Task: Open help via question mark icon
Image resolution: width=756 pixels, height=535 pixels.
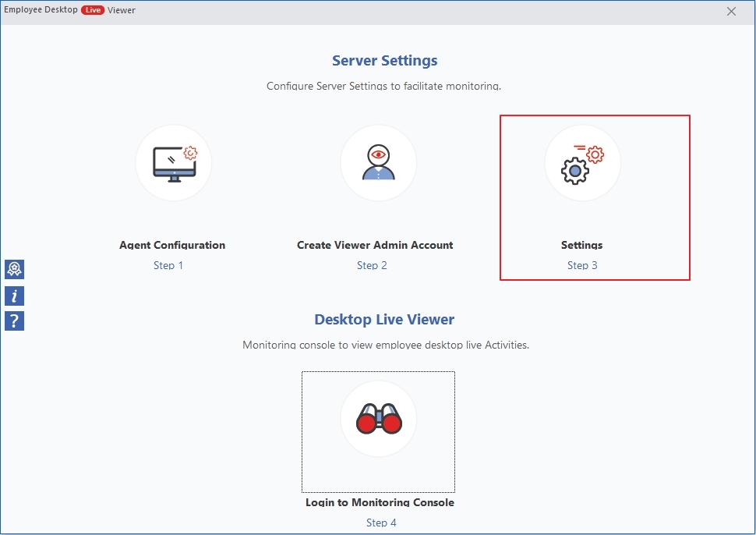Action: coord(14,321)
